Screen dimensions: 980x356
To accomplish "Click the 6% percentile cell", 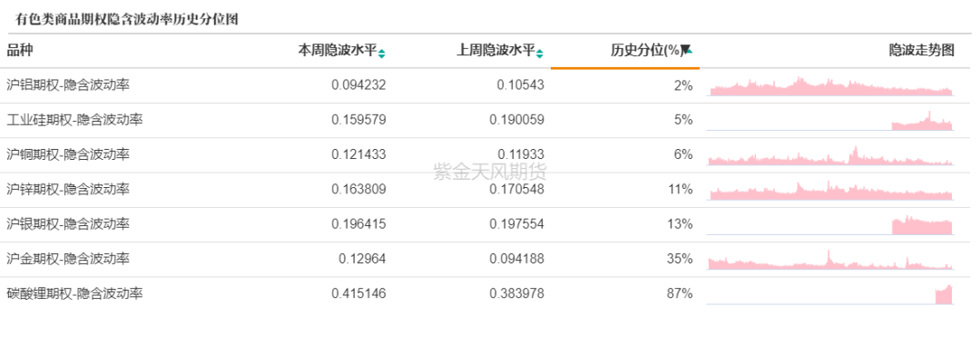I will [x=684, y=154].
